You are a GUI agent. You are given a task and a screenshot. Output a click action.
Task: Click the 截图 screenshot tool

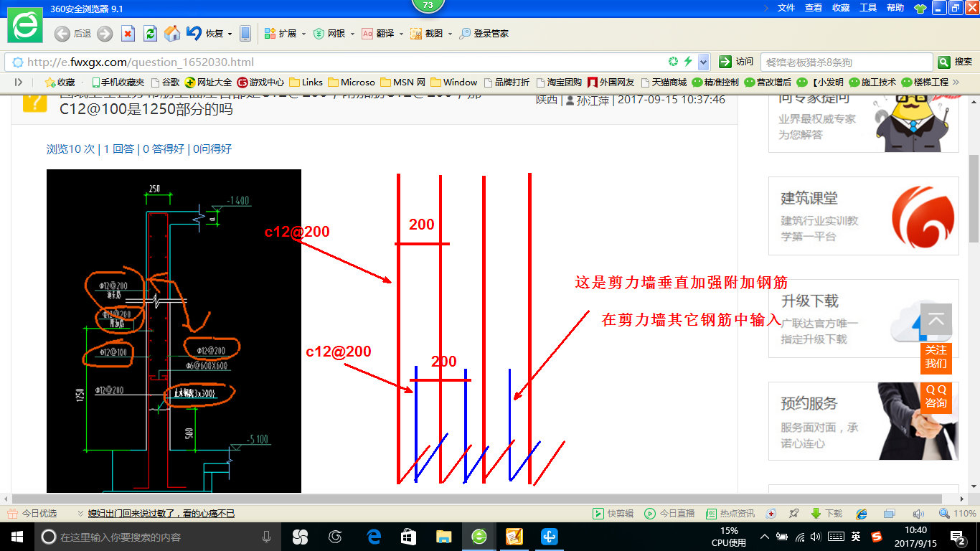(426, 34)
